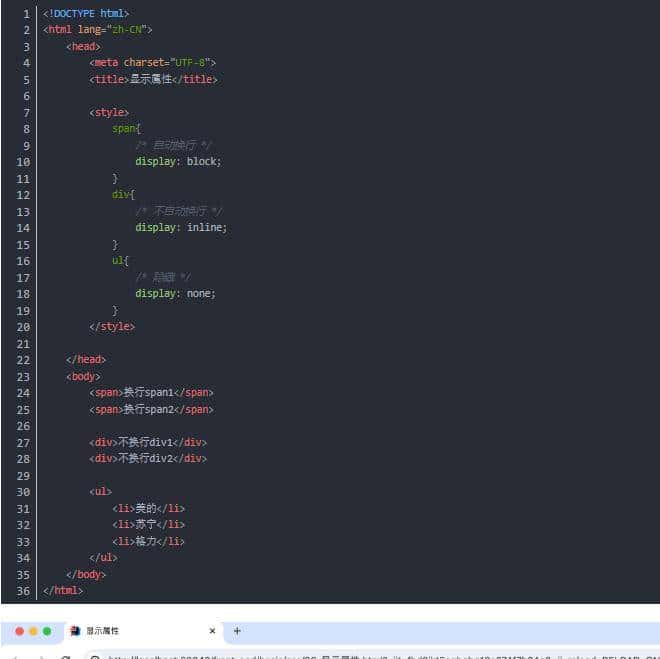Screen dimensions: 660x659
Task: Click the tab favicon icon
Action: tap(75, 631)
